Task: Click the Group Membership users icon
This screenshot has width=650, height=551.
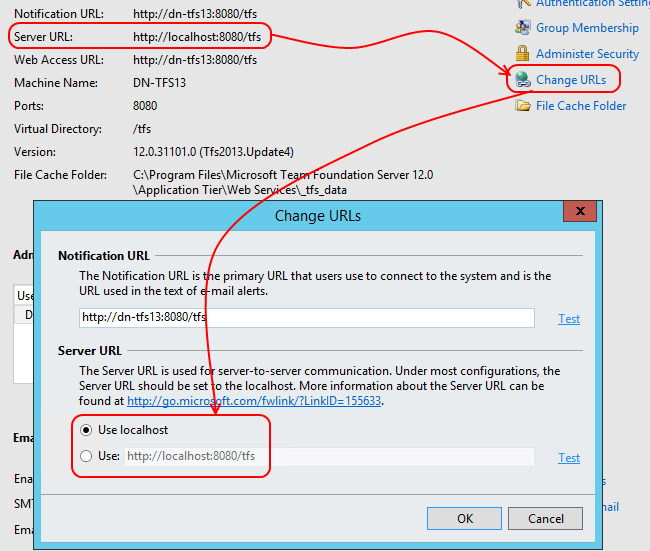Action: click(522, 28)
